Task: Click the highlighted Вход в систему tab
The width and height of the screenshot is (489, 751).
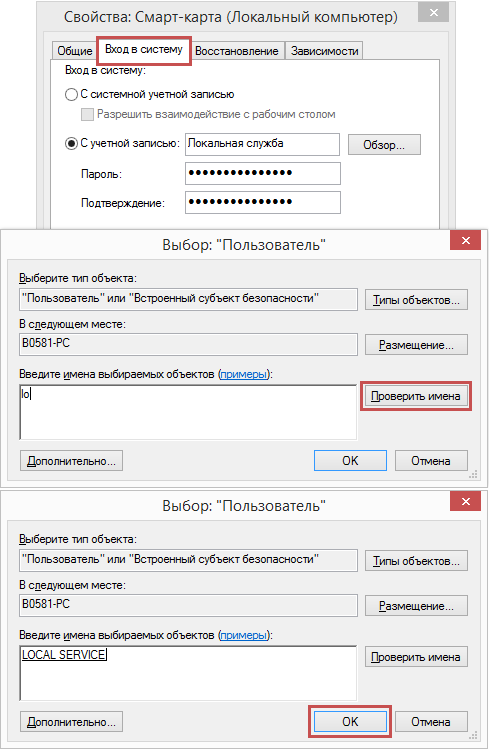Action: (144, 50)
